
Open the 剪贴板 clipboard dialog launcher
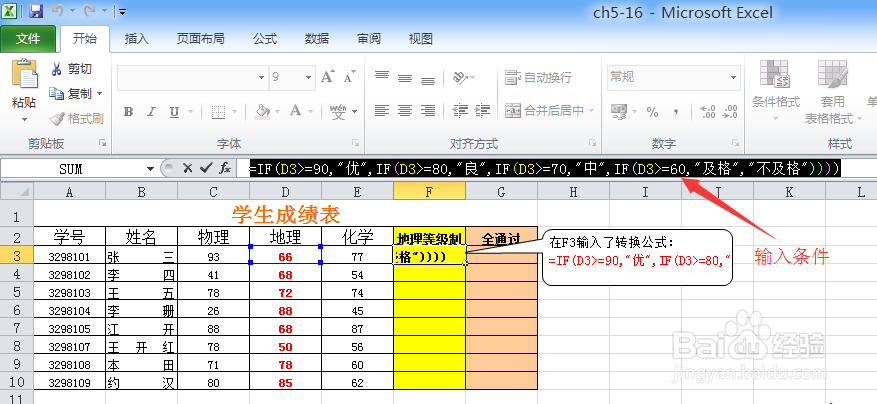click(102, 143)
